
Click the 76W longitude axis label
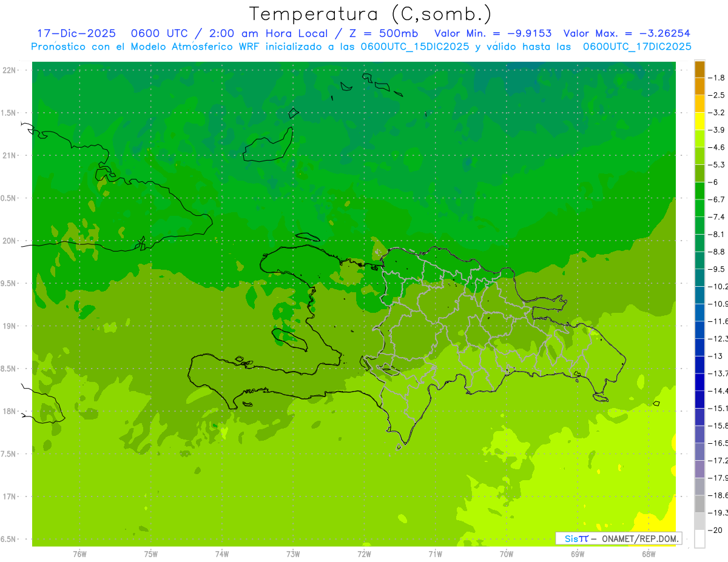pos(79,554)
